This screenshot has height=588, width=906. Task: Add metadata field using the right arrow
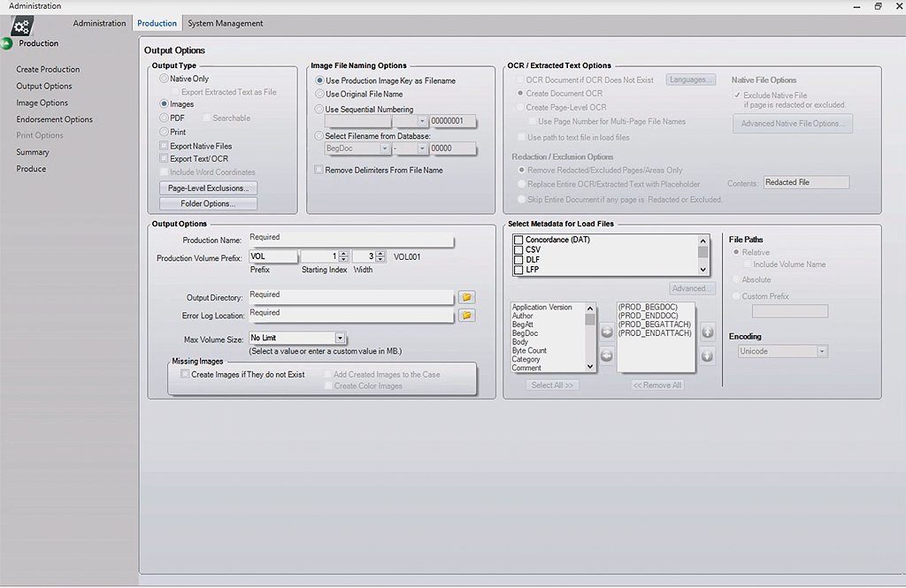point(606,332)
